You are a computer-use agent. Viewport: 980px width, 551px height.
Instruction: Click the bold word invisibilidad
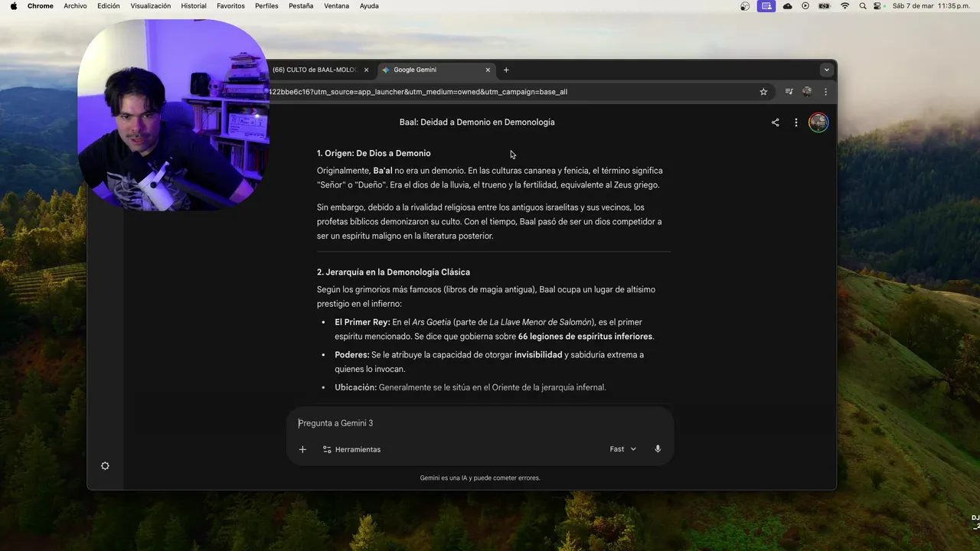538,355
